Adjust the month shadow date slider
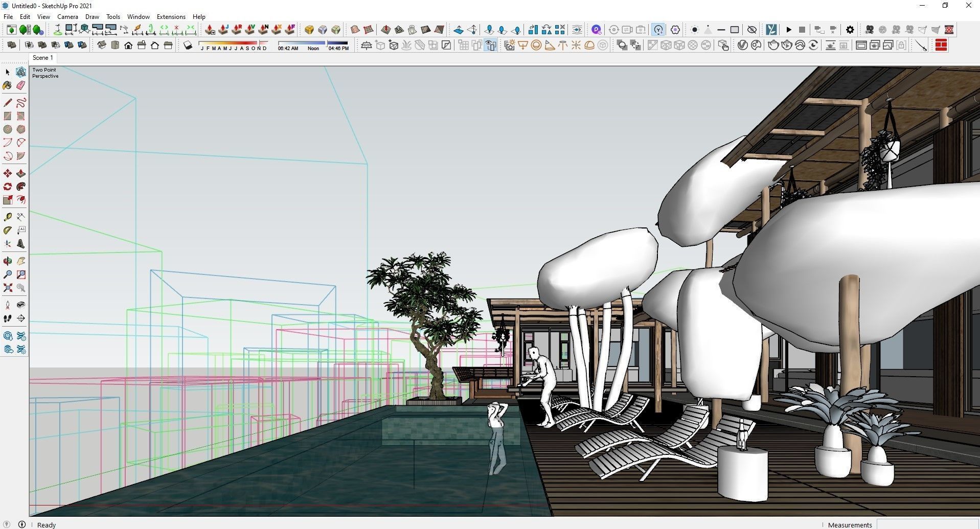 (x=234, y=45)
